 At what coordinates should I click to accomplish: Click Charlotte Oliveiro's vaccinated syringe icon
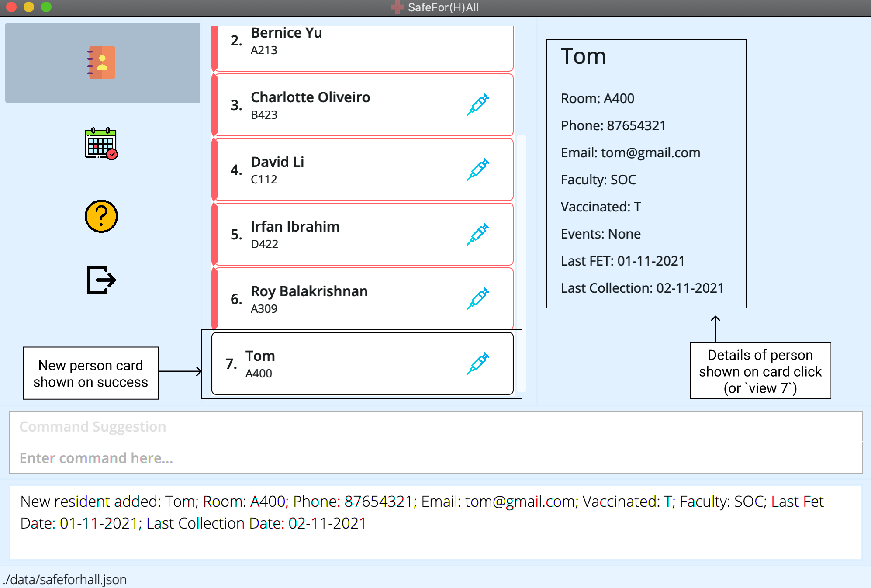coord(477,105)
